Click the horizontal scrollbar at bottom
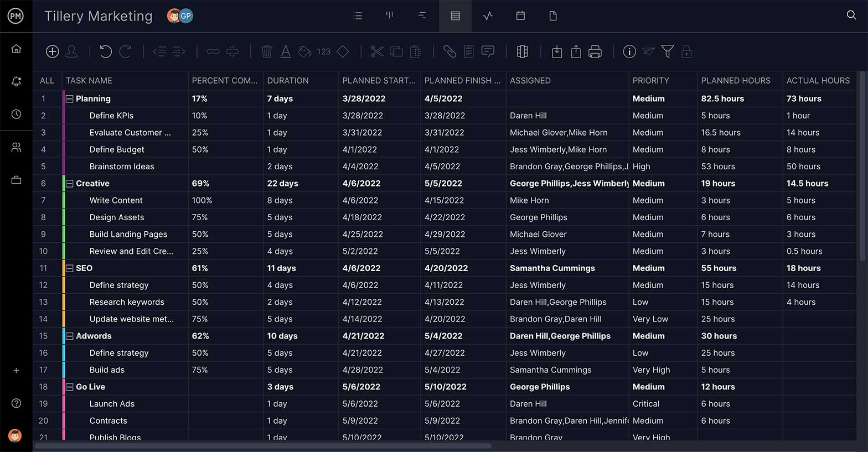The width and height of the screenshot is (868, 452). click(x=263, y=446)
